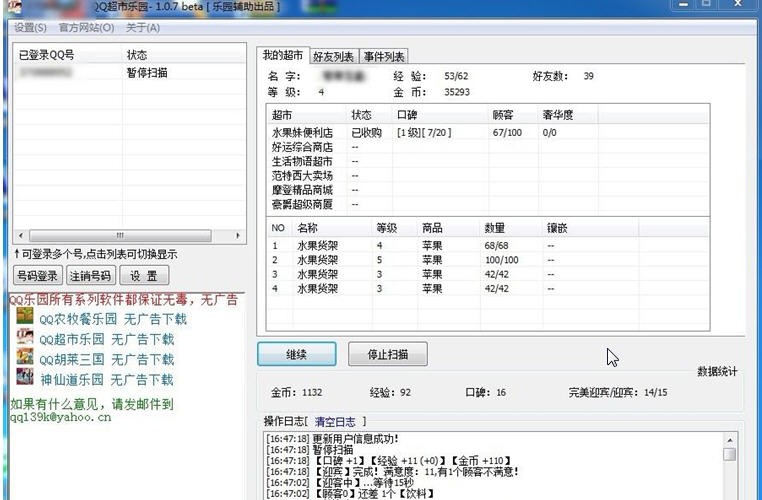Click the 停止扫描 button

click(x=388, y=354)
